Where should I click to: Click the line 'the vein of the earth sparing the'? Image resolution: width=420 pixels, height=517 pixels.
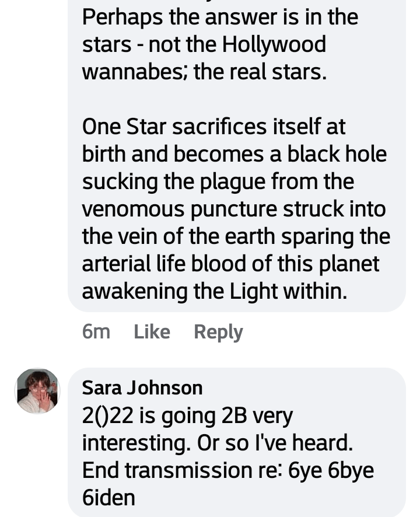pos(236,236)
